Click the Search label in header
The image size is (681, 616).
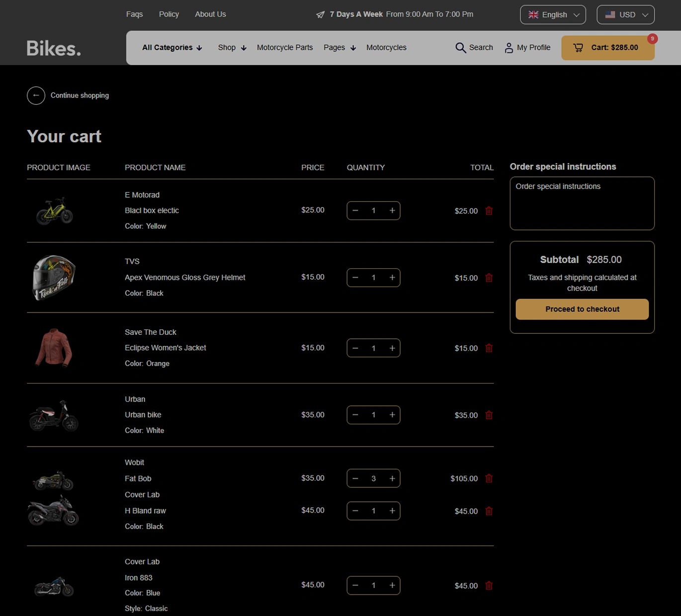(x=481, y=48)
